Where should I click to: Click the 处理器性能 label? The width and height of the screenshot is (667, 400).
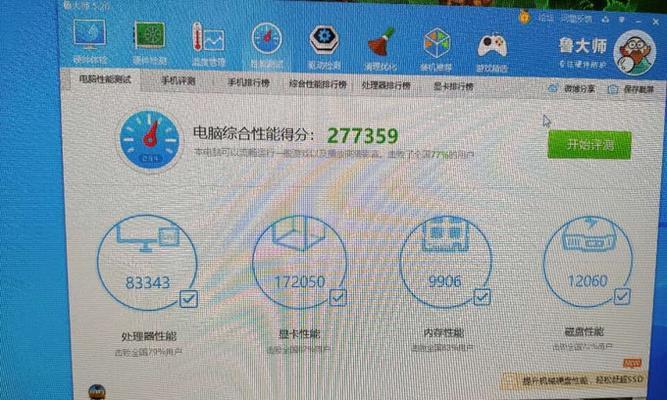click(x=148, y=336)
